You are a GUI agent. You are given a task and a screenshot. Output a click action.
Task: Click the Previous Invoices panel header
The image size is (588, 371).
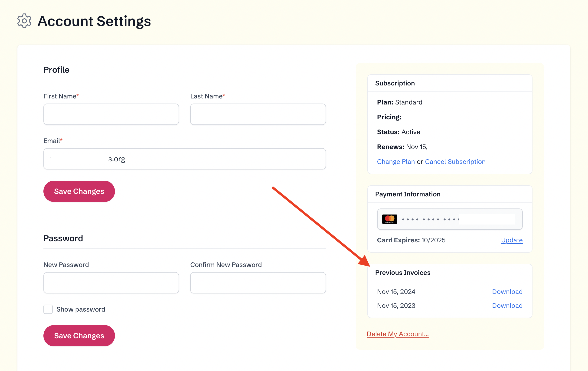403,273
